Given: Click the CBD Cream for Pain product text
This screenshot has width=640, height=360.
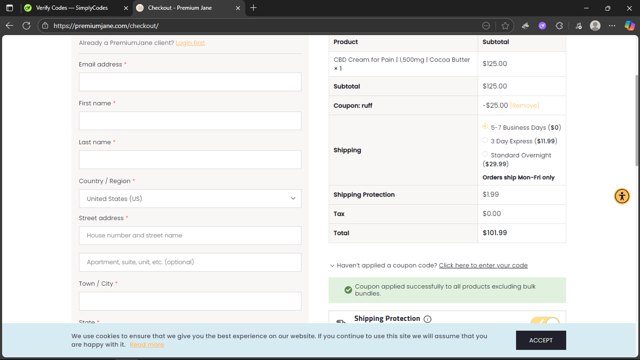Looking at the screenshot, I should (402, 64).
